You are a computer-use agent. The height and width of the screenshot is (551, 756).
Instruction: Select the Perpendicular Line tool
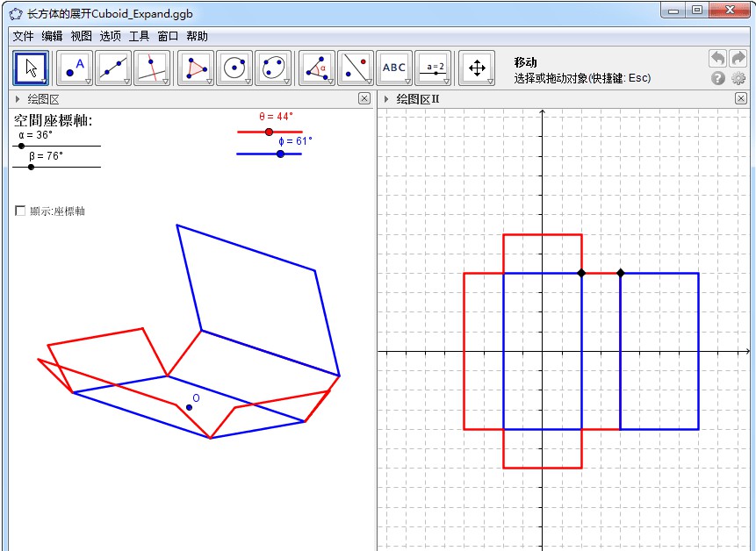pos(152,68)
